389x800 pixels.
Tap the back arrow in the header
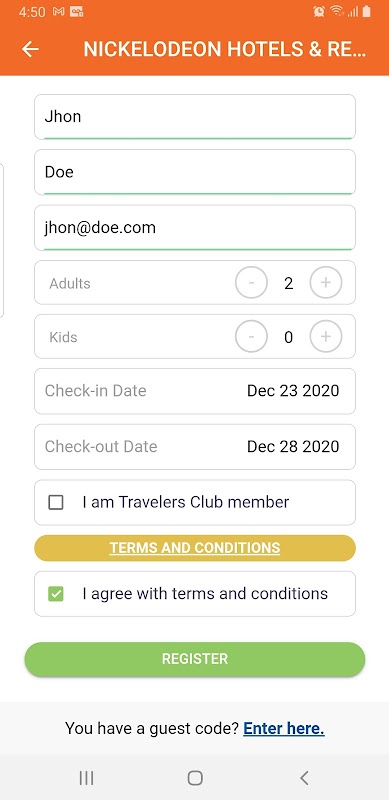click(31, 49)
